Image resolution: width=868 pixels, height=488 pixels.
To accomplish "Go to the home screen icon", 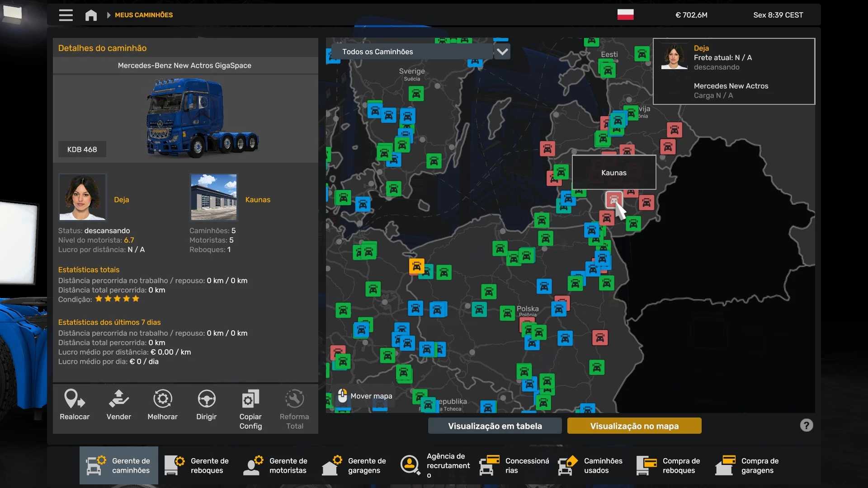I will click(x=91, y=15).
